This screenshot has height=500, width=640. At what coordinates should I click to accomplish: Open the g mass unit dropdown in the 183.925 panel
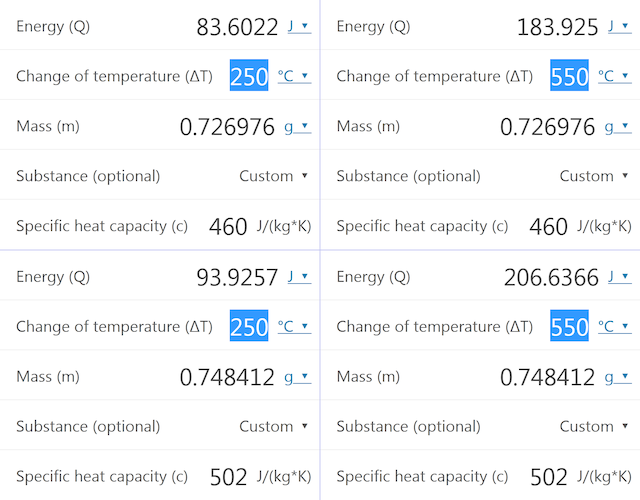coord(619,127)
